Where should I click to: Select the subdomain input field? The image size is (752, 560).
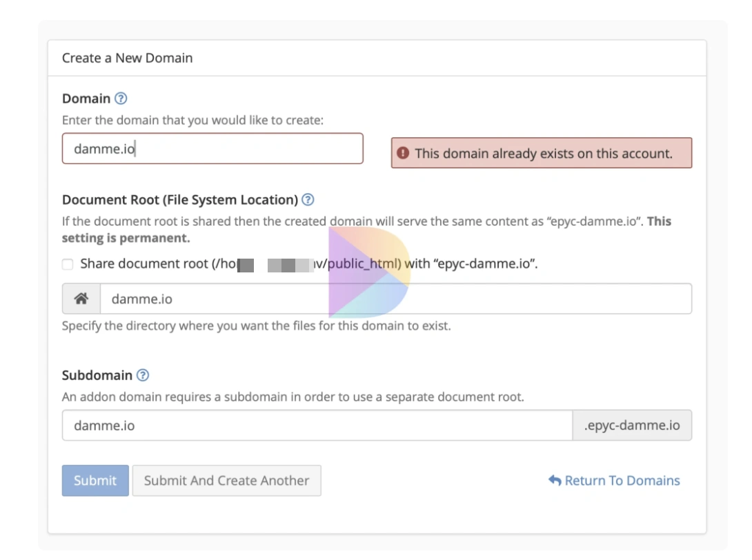pos(317,426)
